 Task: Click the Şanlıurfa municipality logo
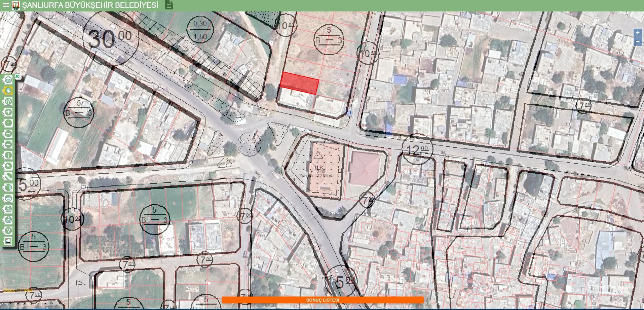pyautogui.click(x=16, y=5)
